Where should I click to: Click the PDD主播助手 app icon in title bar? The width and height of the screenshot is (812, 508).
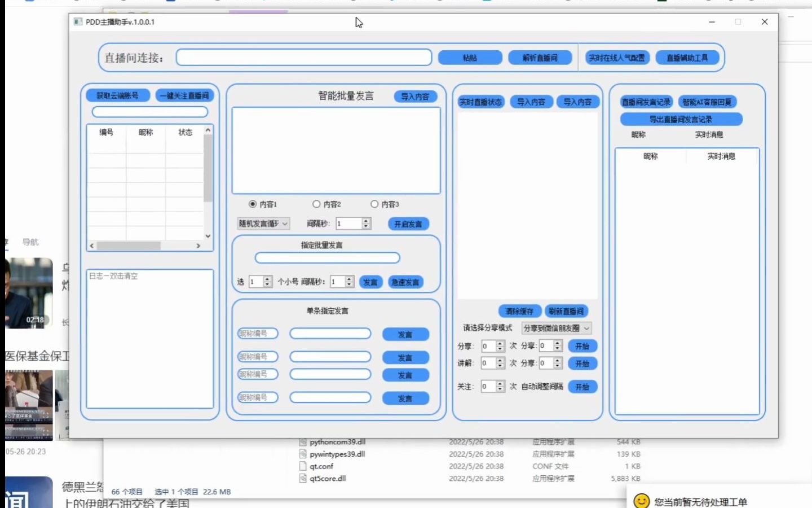coord(78,21)
